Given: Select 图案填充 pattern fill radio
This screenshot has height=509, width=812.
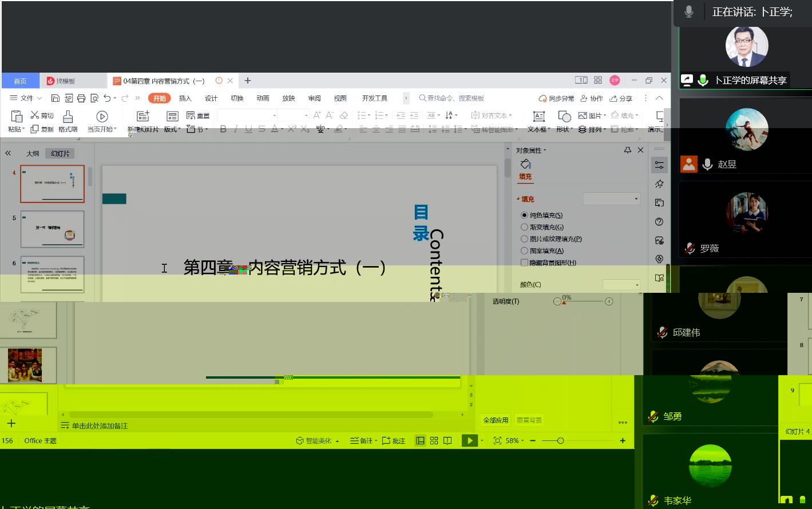Looking at the screenshot, I should [x=524, y=250].
